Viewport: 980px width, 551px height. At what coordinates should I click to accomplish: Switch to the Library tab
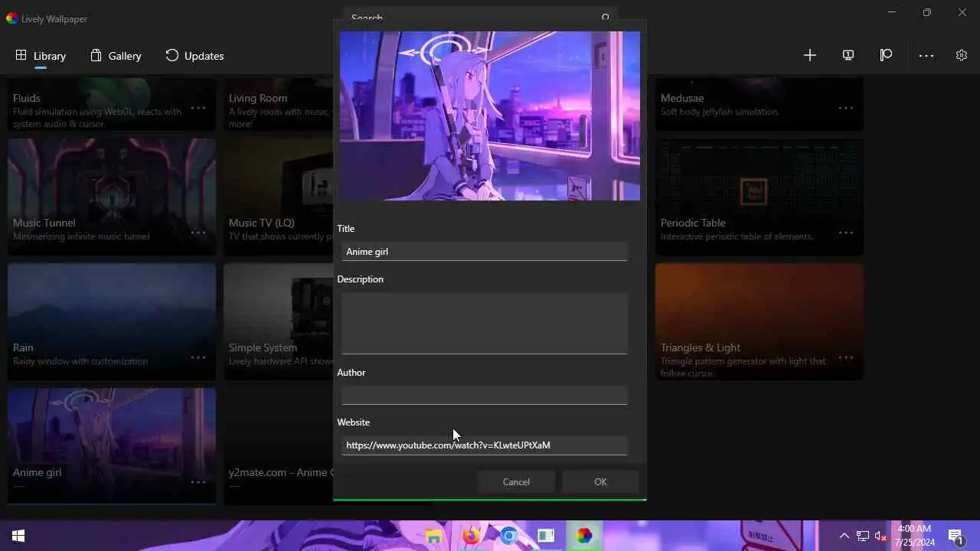pyautogui.click(x=41, y=56)
